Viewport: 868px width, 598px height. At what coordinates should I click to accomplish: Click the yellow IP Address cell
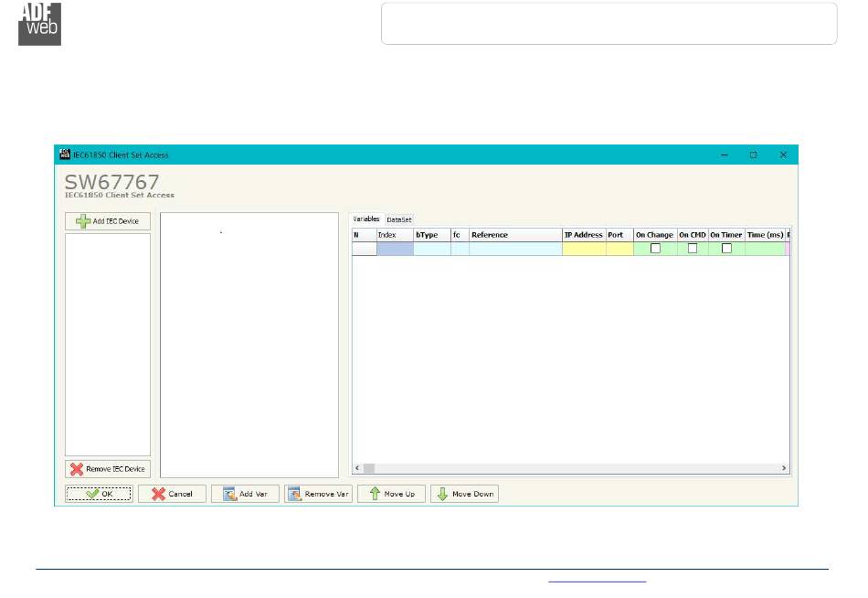[x=584, y=249]
